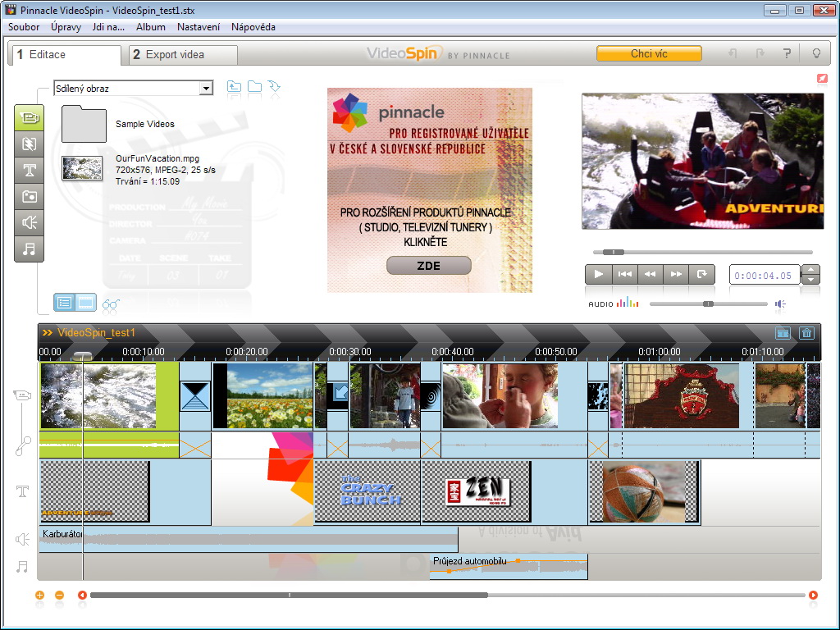Play the preview video
The width and height of the screenshot is (840, 630).
pyautogui.click(x=598, y=274)
